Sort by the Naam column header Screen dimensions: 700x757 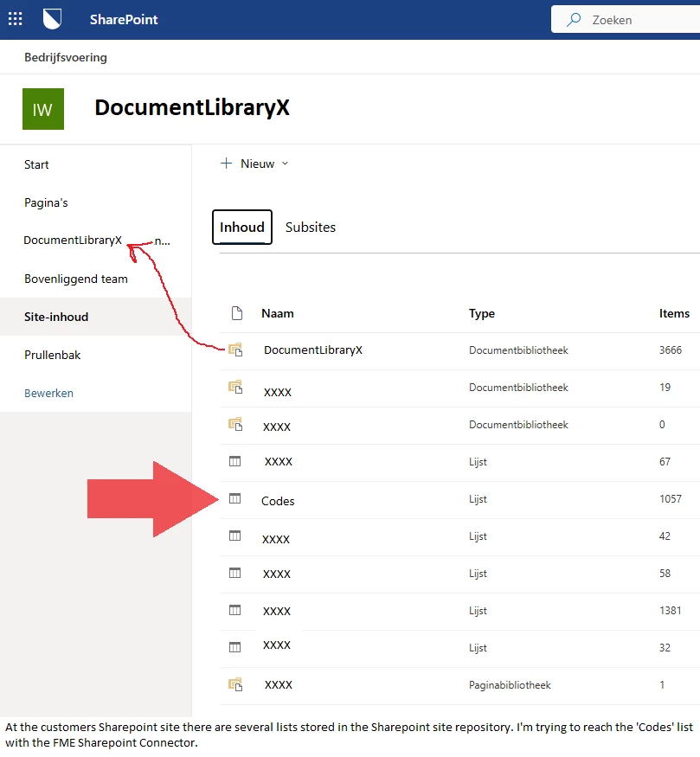point(278,313)
